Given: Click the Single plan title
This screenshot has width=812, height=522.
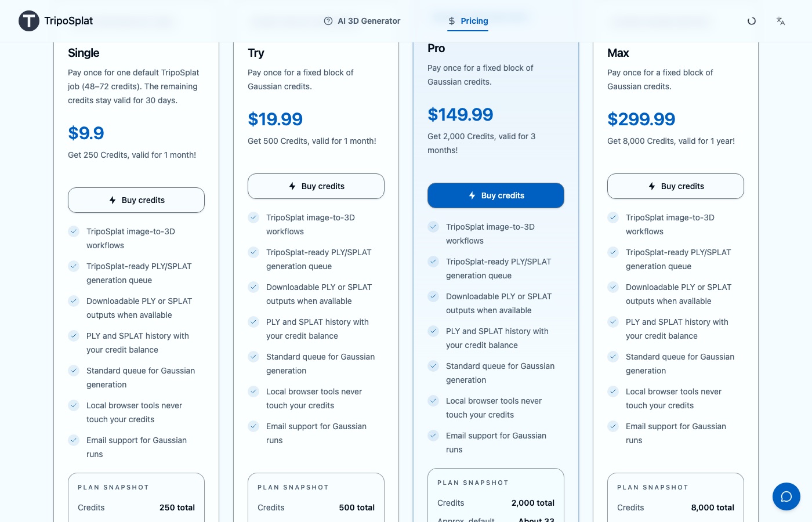Looking at the screenshot, I should [84, 53].
